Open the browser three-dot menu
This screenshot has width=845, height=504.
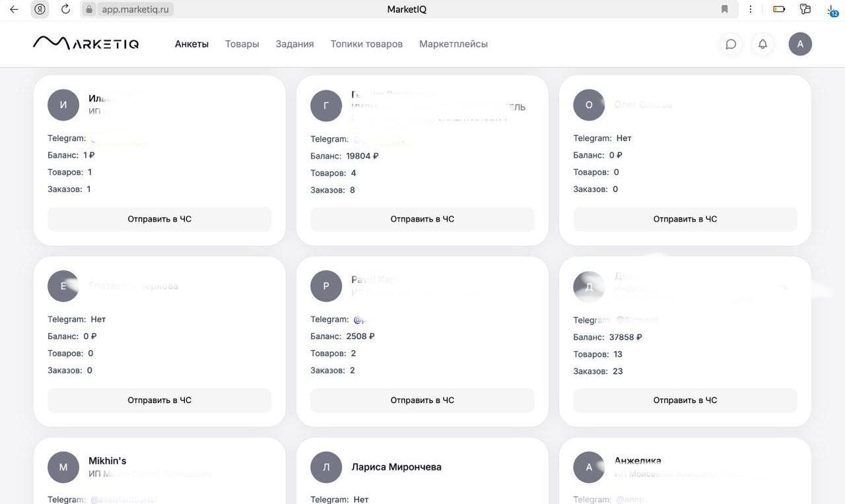coord(751,9)
